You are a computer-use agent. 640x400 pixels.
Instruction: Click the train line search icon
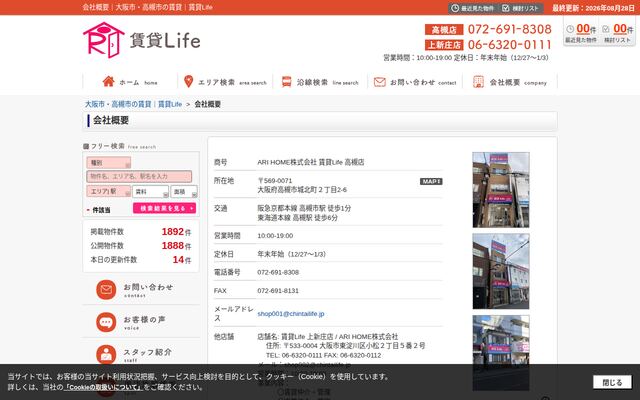(287, 82)
